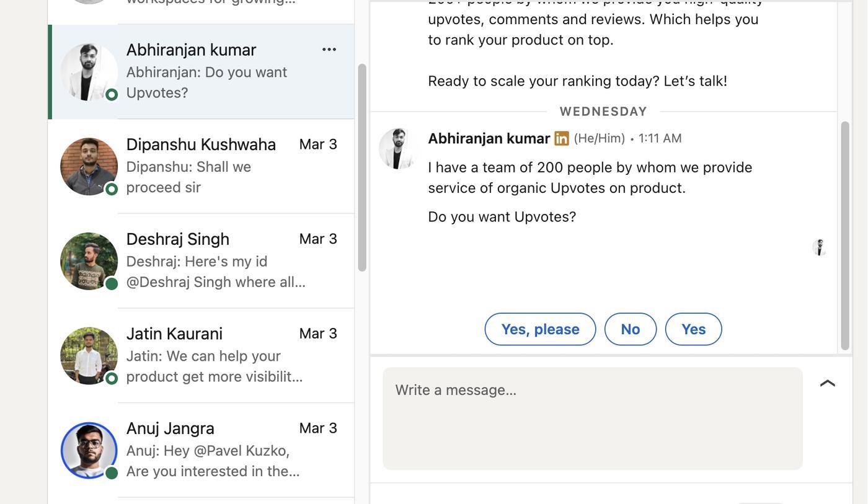This screenshot has width=868, height=504.
Task: Click Abhiranjan kumar's avatar in the conversation list
Action: (x=89, y=72)
